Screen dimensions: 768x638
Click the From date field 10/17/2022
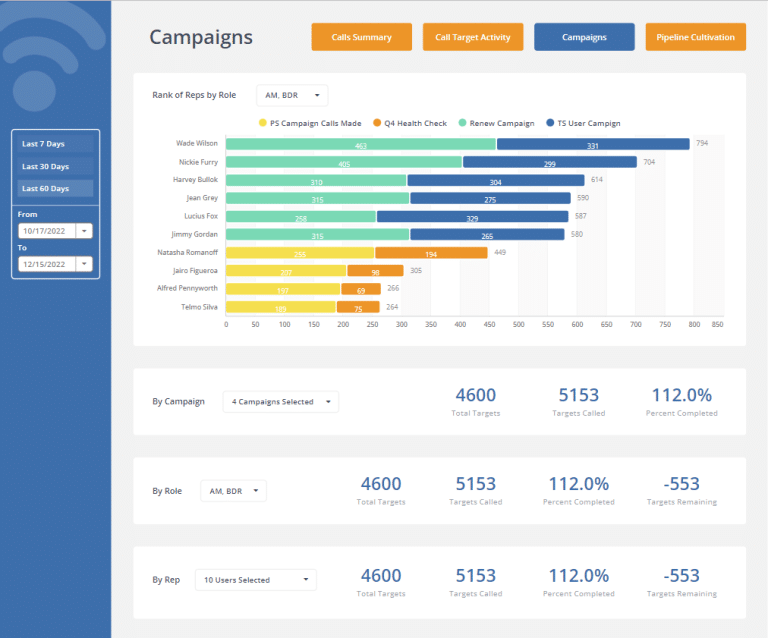[47, 230]
